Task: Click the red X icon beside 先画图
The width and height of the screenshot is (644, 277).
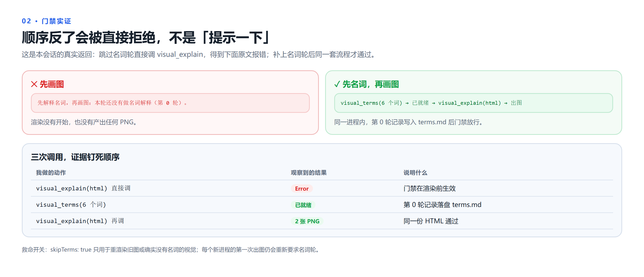Action: tap(34, 84)
